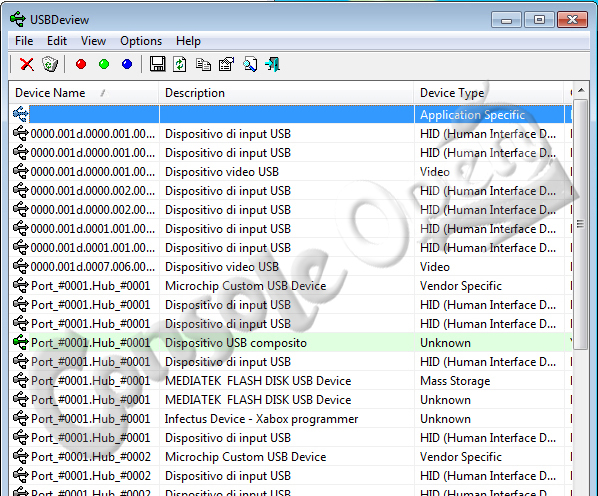Sort by Device Name column header
Image resolution: width=598 pixels, height=496 pixels.
tap(84, 93)
